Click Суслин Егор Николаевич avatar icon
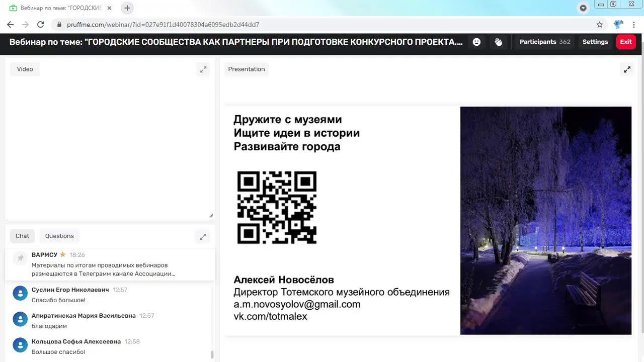Screen dimensions: 644x362 tap(20, 294)
